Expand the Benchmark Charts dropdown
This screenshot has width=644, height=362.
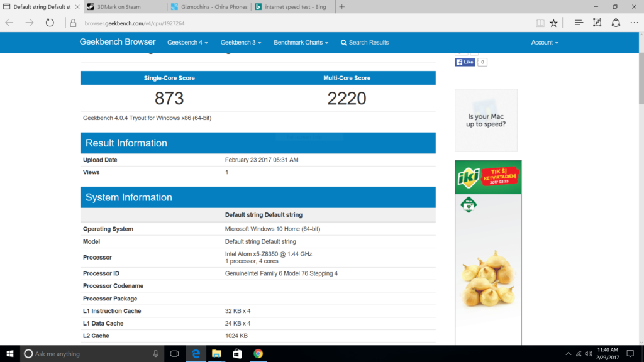click(x=301, y=43)
